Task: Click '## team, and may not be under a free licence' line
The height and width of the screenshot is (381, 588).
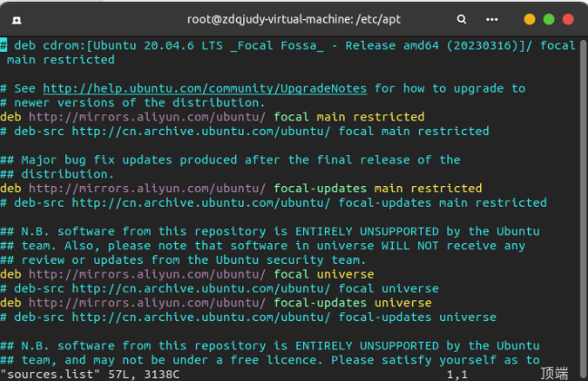Action: [x=269, y=360]
